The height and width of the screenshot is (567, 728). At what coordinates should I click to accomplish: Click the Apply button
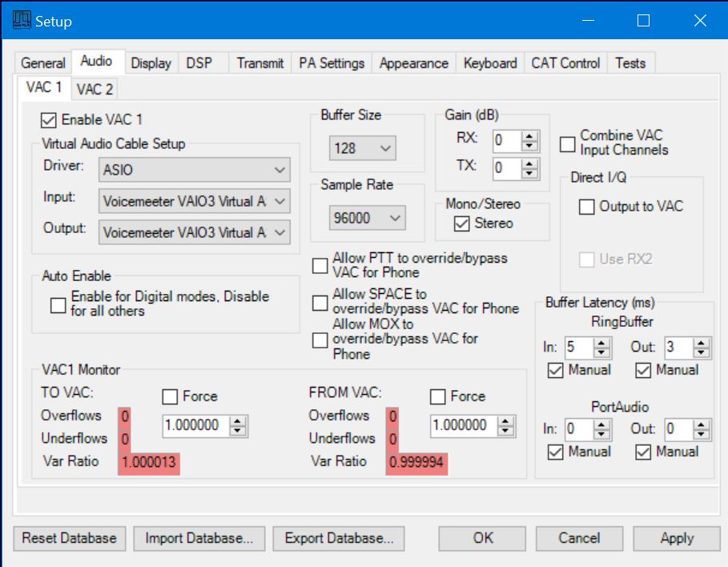676,538
